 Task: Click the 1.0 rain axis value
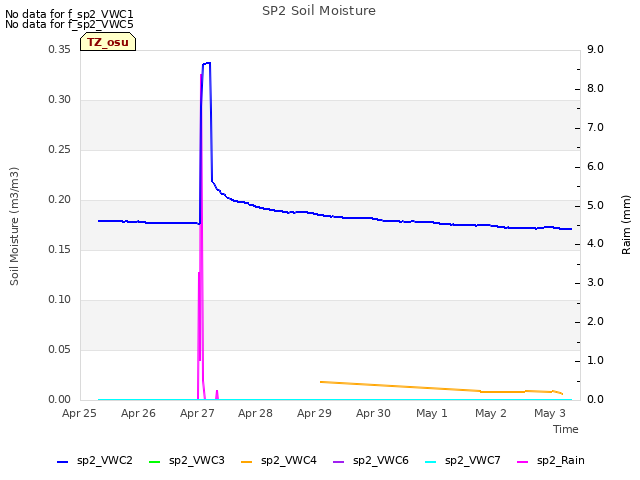pos(596,360)
